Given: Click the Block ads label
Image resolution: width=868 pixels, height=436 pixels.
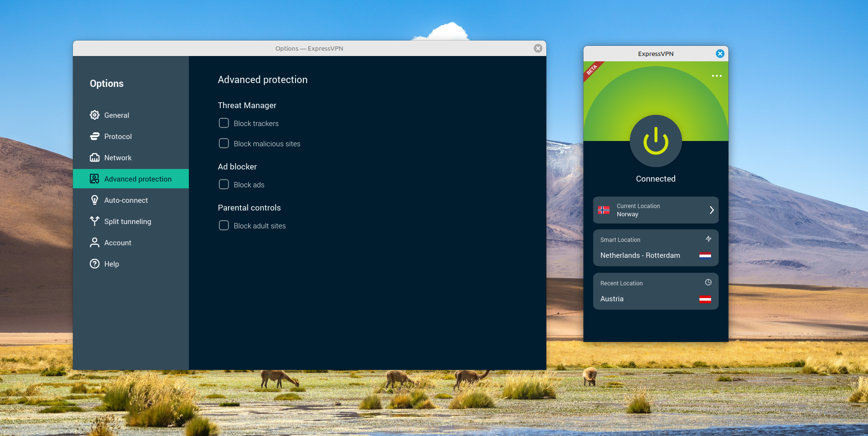Looking at the screenshot, I should [249, 185].
